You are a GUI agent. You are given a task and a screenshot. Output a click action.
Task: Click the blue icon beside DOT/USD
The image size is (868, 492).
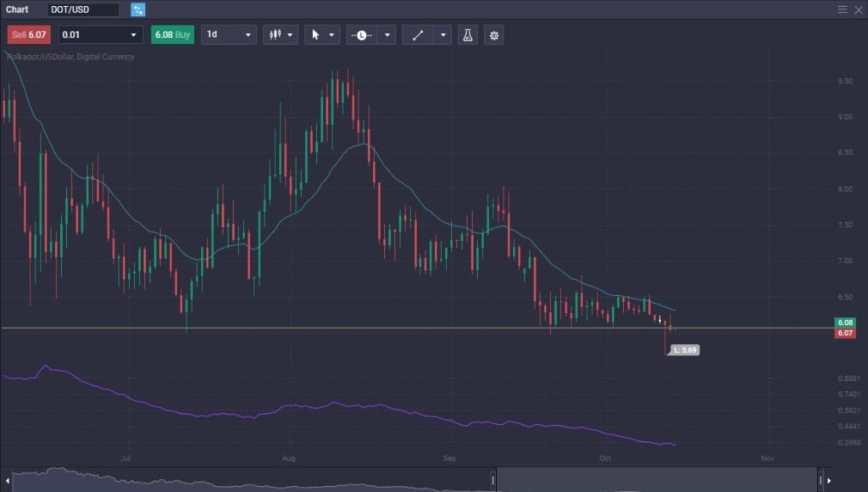pos(136,9)
